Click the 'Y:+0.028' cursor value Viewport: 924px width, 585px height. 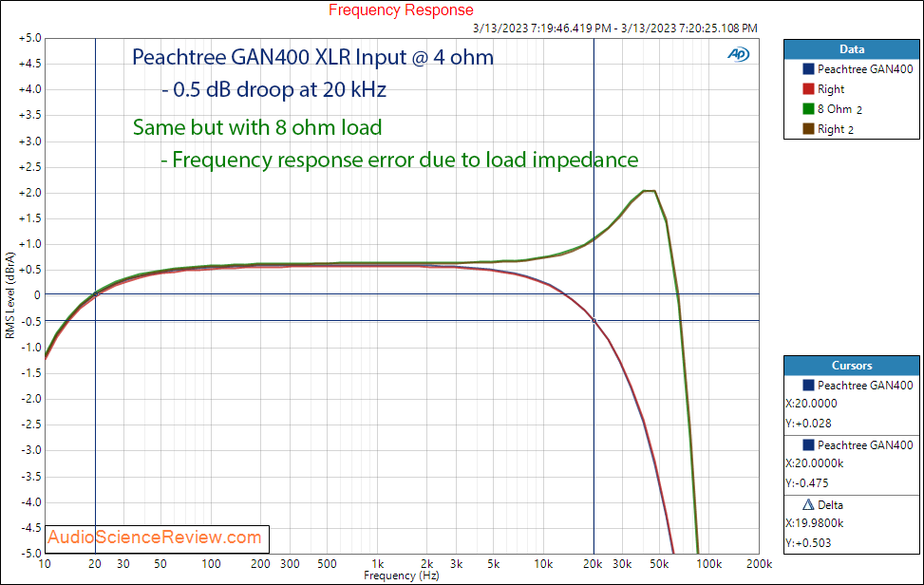click(808, 424)
